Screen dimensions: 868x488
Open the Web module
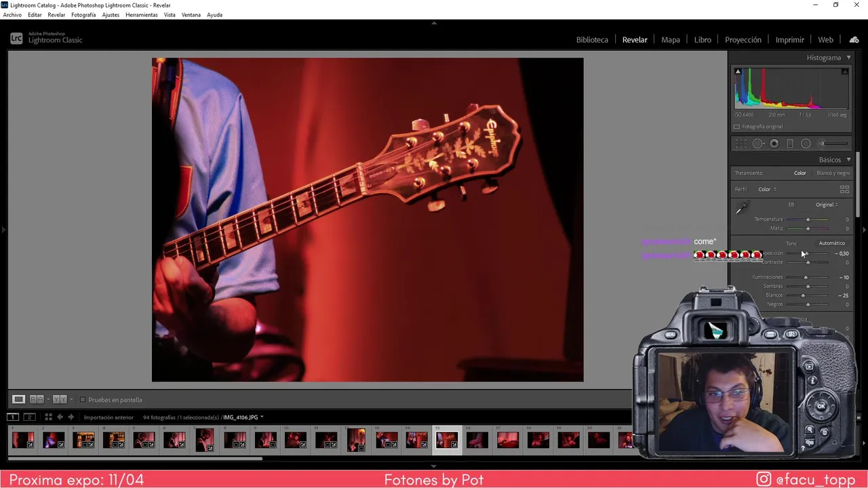(825, 40)
